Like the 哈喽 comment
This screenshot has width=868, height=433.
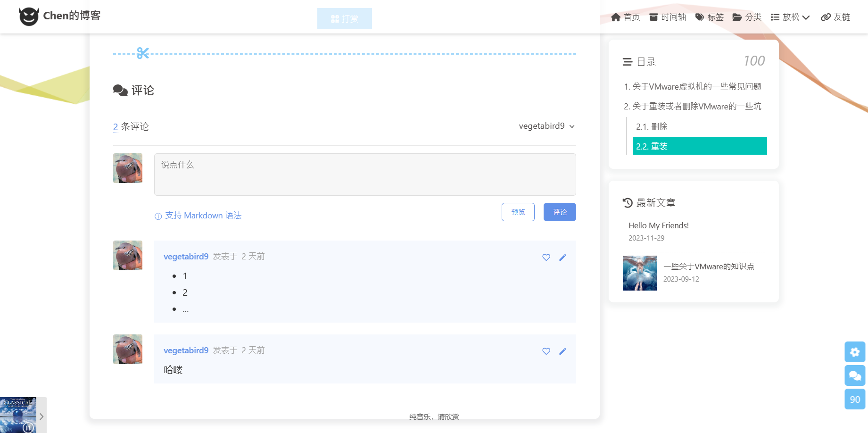click(546, 351)
